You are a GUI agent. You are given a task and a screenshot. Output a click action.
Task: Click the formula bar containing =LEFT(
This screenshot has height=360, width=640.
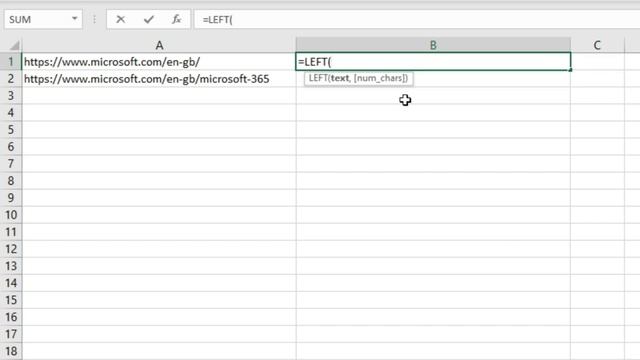[x=416, y=19]
